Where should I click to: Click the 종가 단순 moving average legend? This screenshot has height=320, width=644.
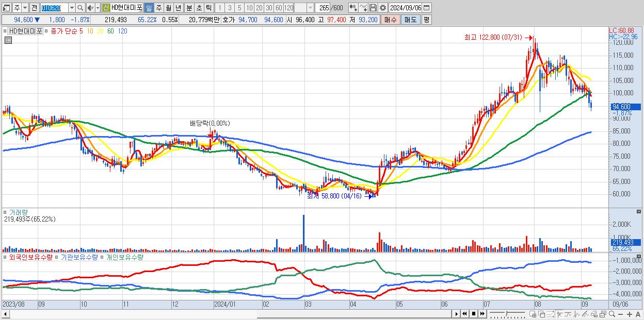pyautogui.click(x=63, y=31)
